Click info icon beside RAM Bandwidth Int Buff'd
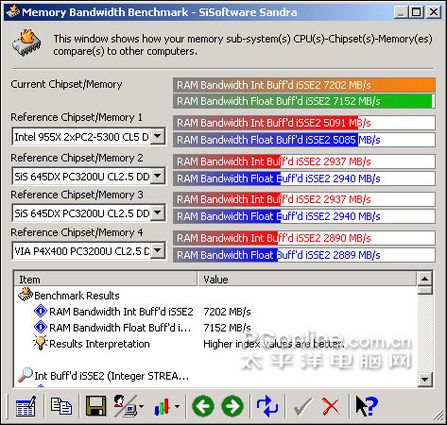This screenshot has width=447, height=425. point(41,311)
